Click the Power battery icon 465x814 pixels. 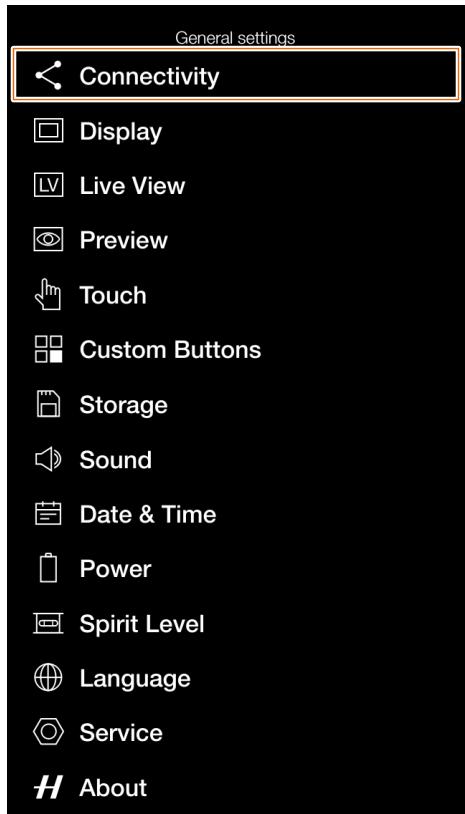tap(48, 568)
